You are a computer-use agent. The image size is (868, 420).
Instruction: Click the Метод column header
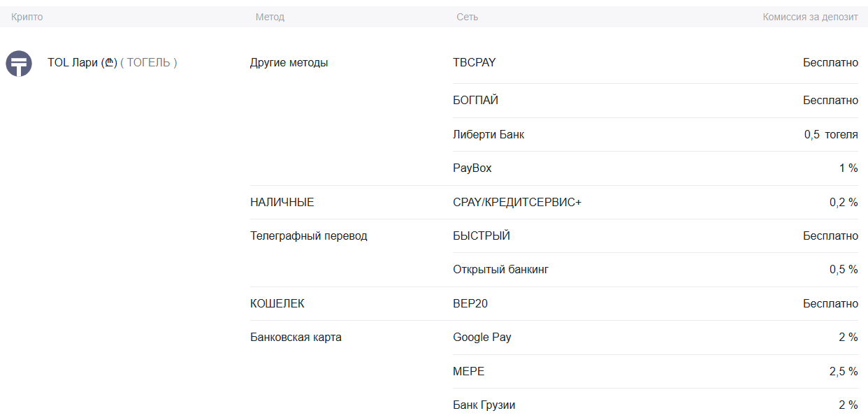270,16
